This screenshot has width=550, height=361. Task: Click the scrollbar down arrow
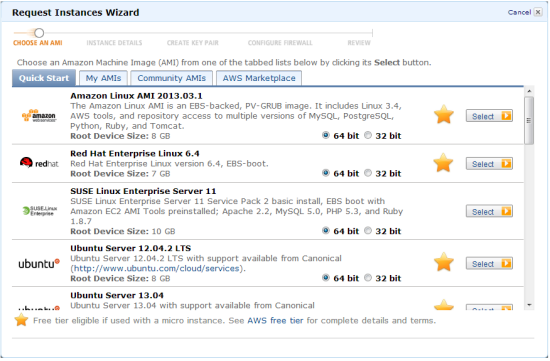pos(529,305)
